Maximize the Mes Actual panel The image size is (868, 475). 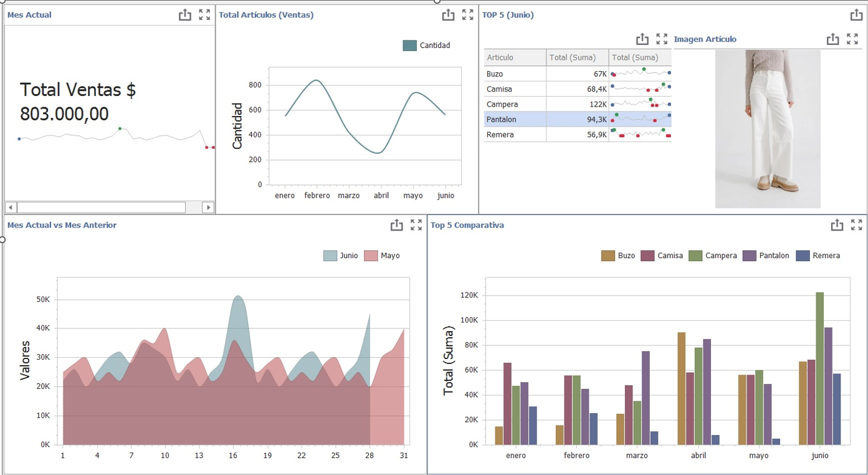pos(204,15)
